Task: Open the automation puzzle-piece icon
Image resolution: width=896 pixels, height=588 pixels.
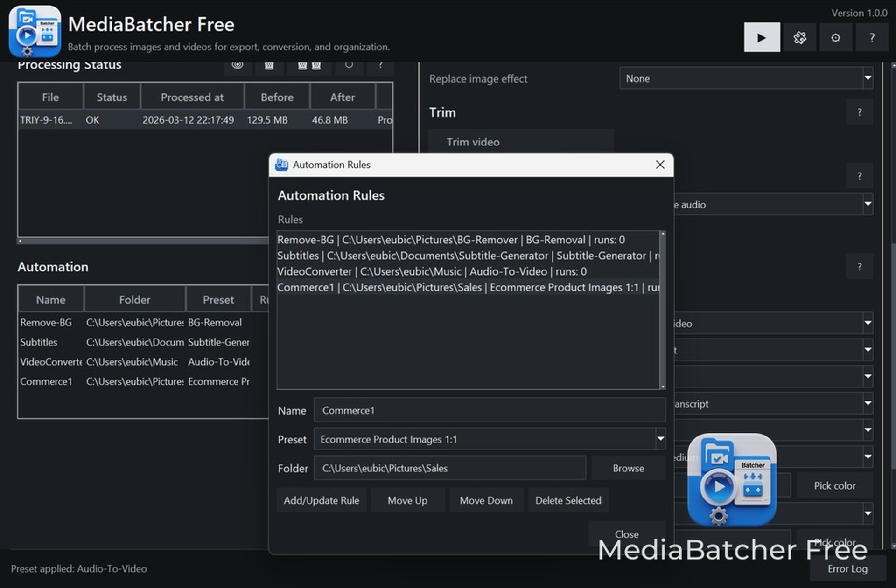Action: (799, 38)
